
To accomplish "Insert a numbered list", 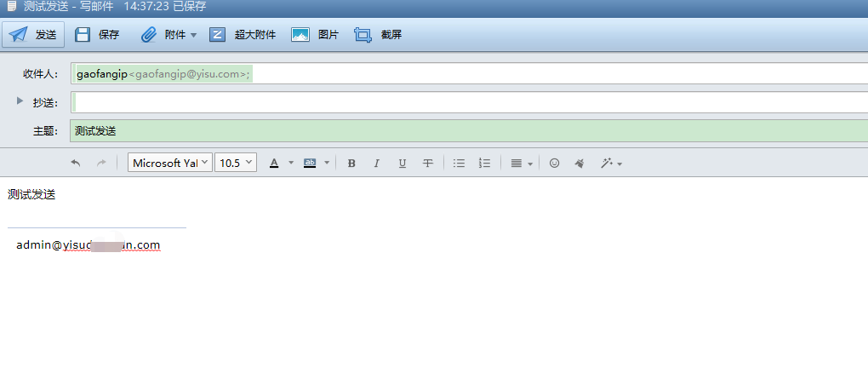I will (484, 163).
